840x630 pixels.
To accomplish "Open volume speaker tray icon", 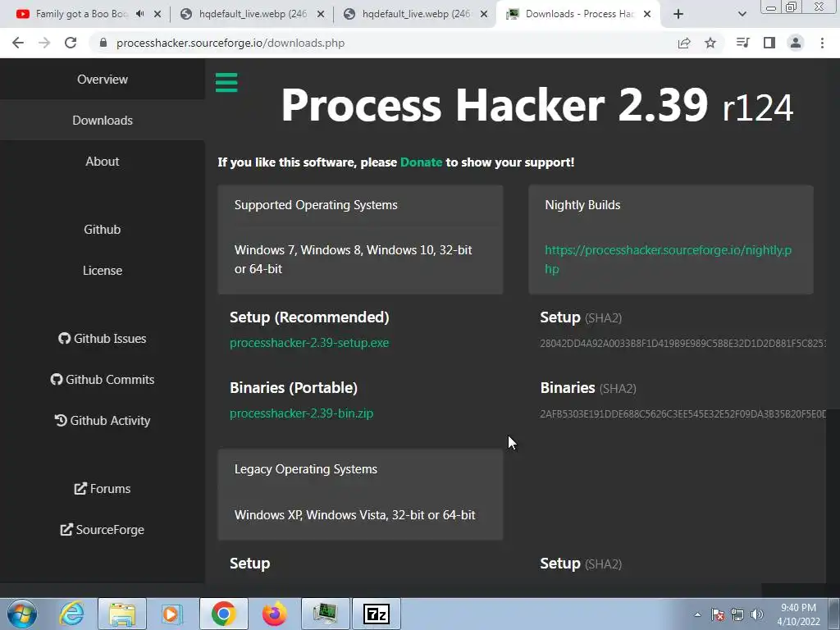I will click(757, 615).
